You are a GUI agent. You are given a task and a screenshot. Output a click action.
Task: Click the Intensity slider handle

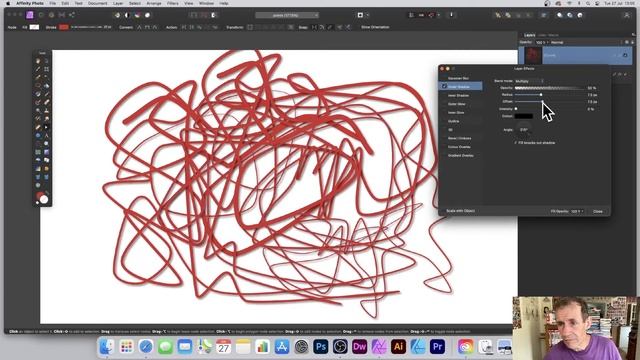pos(516,109)
